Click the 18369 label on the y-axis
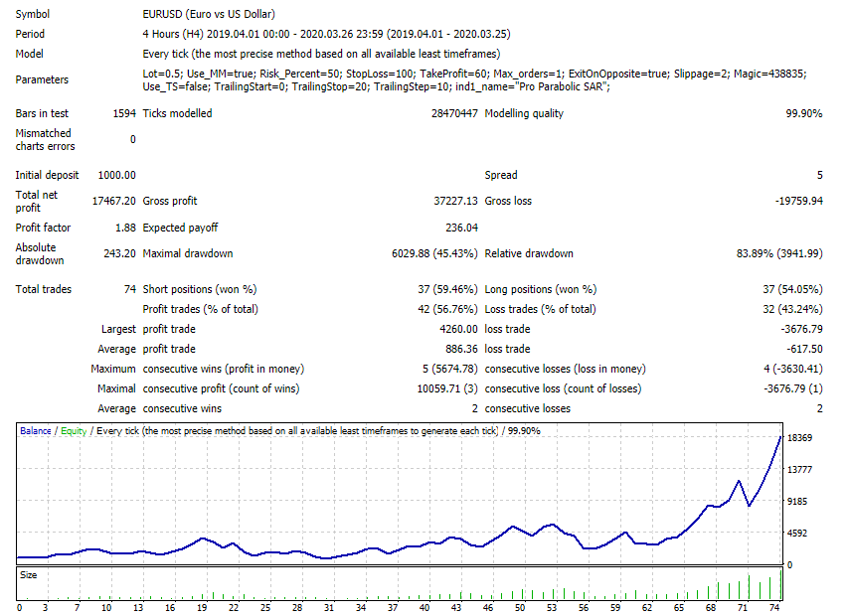Screen dimensions: 848x616 click(x=800, y=438)
